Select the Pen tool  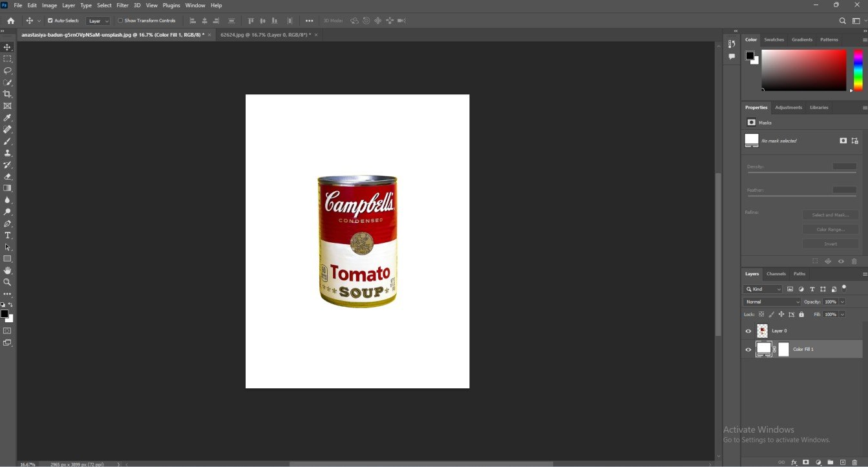pos(8,223)
